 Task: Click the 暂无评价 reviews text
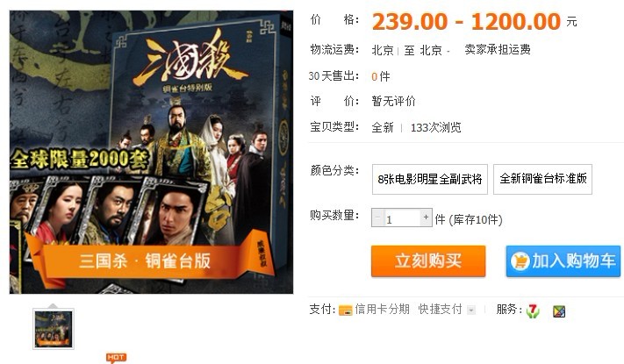(393, 101)
